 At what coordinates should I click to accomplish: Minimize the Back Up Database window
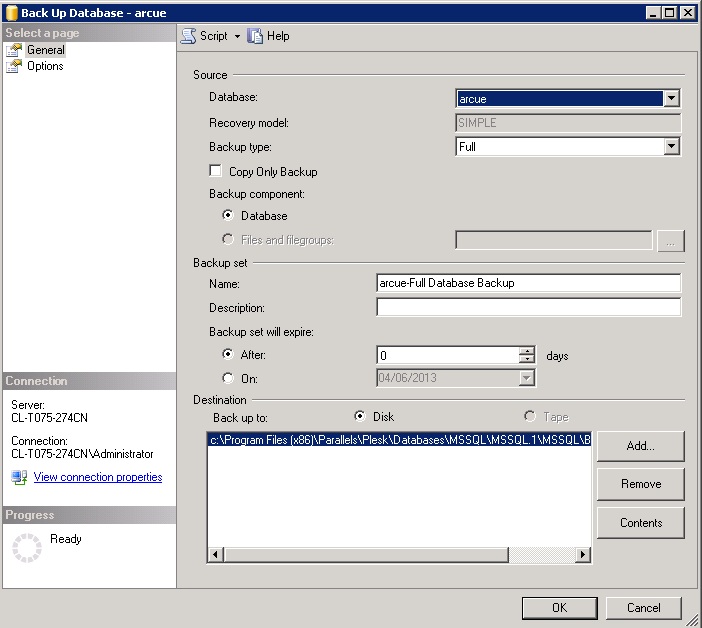tap(654, 13)
